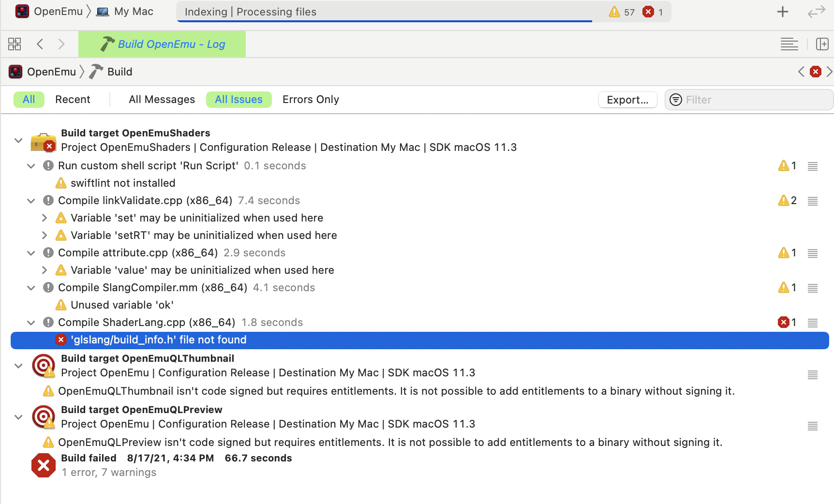This screenshot has width=834, height=504.
Task: Switch to the All Issues tab
Action: [x=238, y=100]
